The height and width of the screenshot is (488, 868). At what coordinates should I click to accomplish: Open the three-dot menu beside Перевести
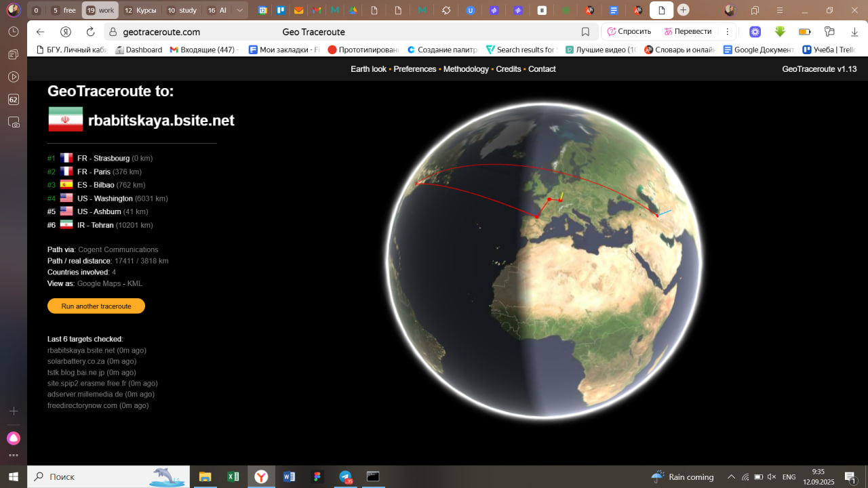[x=727, y=32]
